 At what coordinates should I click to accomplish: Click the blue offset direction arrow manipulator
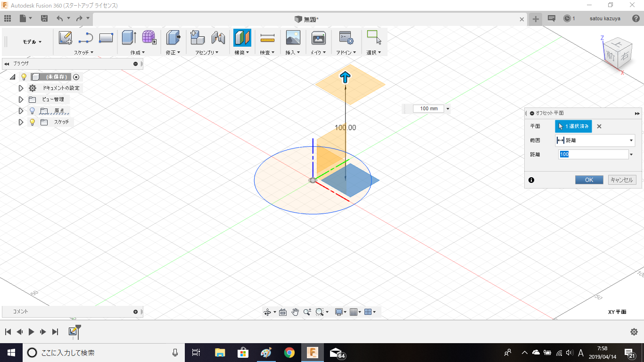pyautogui.click(x=346, y=78)
